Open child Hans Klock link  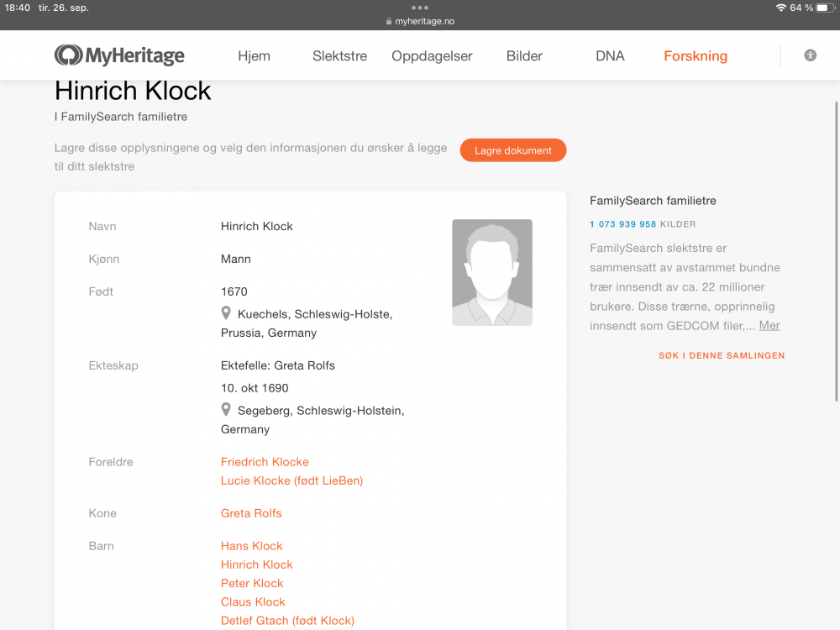point(251,546)
